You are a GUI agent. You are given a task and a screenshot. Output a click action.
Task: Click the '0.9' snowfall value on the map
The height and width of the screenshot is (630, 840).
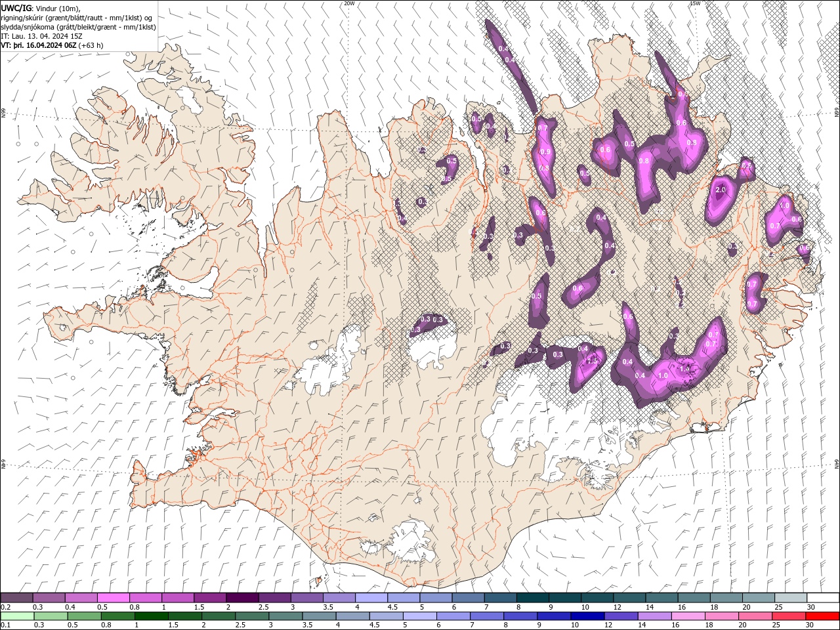(x=545, y=152)
